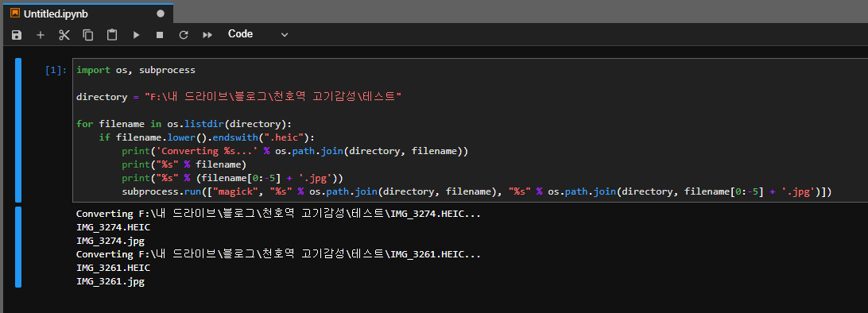Click the output text IMG_3274.jpg
868x313 pixels.
tap(110, 242)
